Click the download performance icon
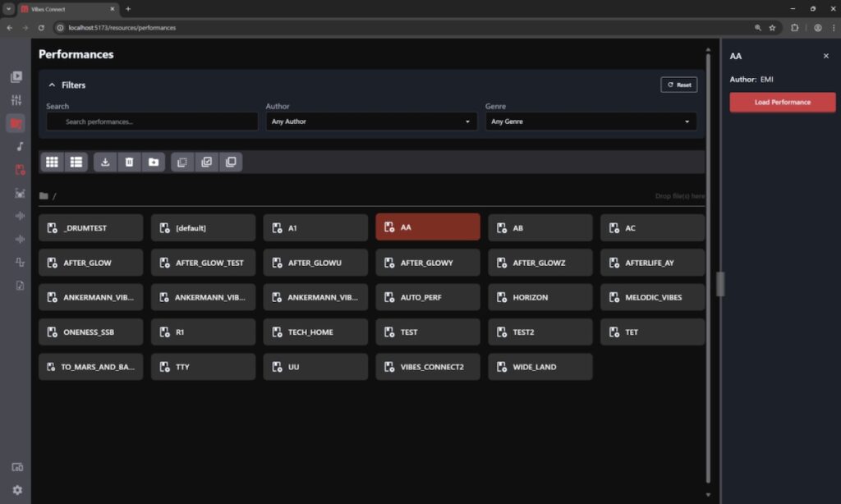This screenshot has height=504, width=841. click(x=105, y=163)
